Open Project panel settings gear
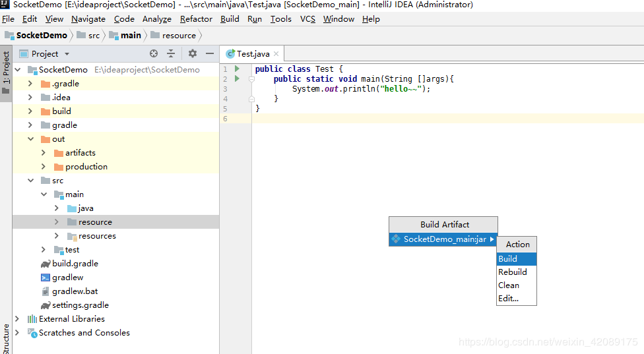The image size is (644, 354). click(192, 53)
